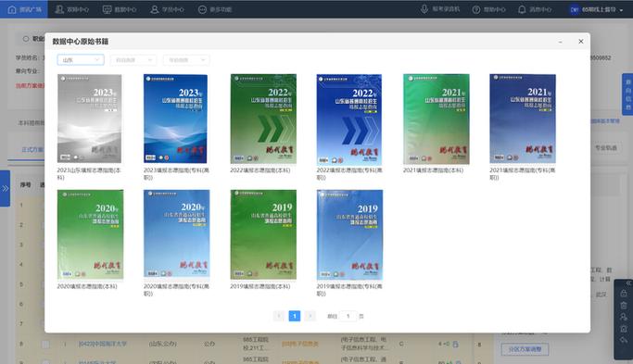Focus the go-to-page number input field

pyautogui.click(x=348, y=316)
